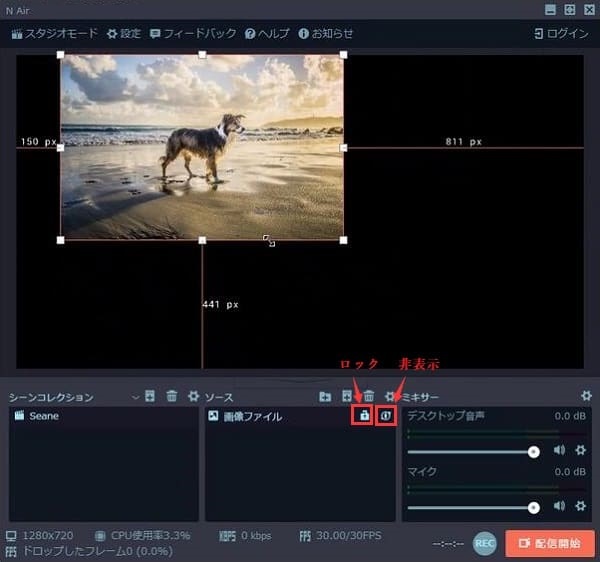Select the Seane scene row
The width and height of the screenshot is (600, 562).
click(104, 416)
